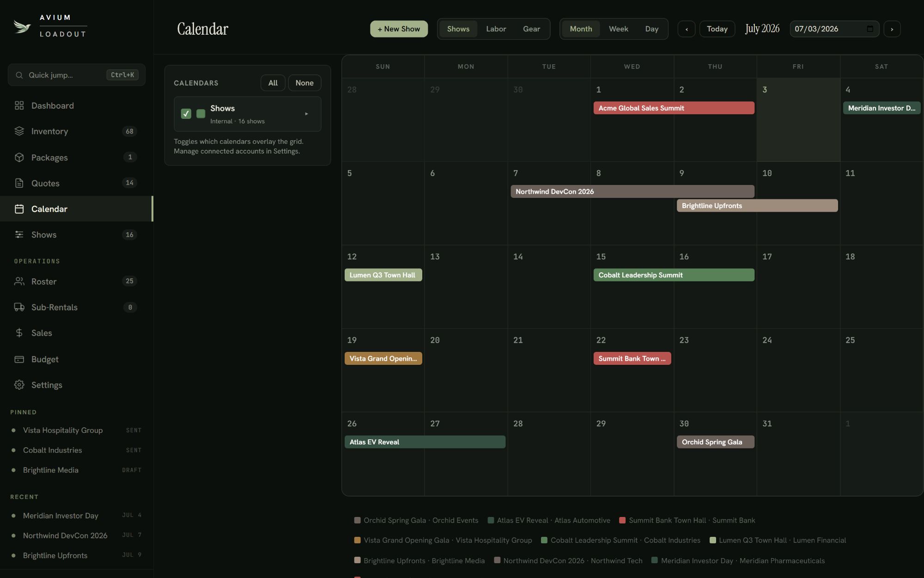Select the Day view

click(x=652, y=29)
